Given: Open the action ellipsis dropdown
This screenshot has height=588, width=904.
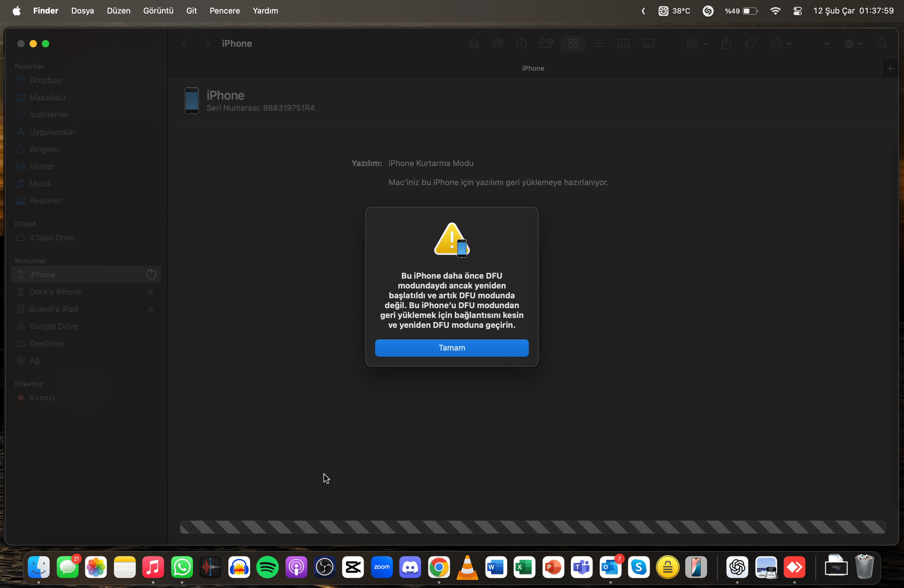Looking at the screenshot, I should pyautogui.click(x=781, y=43).
